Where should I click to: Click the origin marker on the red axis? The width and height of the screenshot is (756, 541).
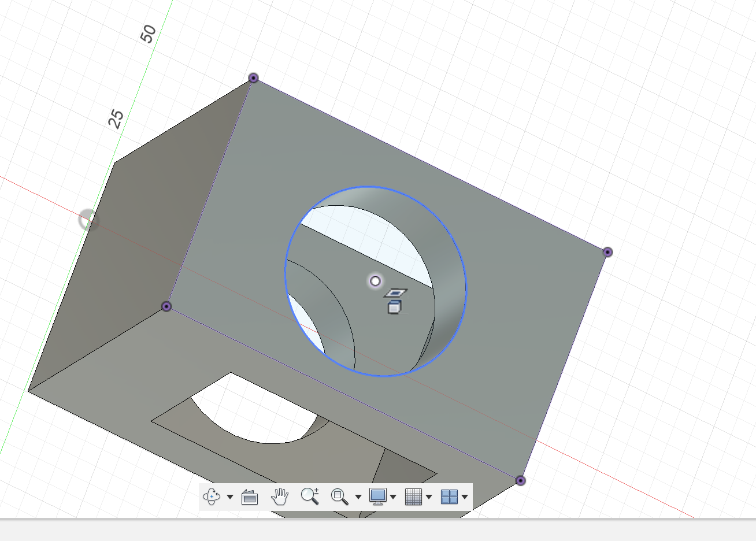click(88, 220)
